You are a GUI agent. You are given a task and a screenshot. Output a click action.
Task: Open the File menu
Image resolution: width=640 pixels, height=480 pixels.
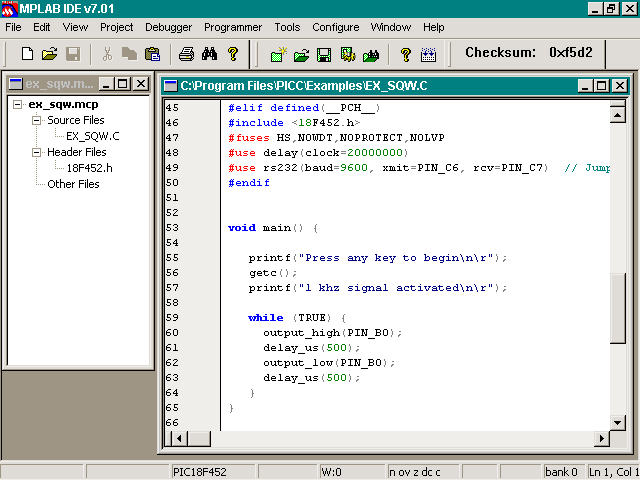click(x=13, y=27)
